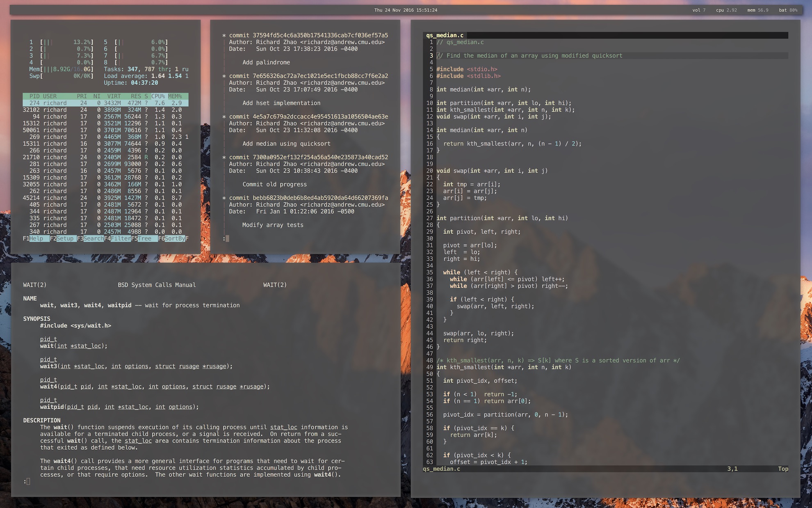Click the PID column header in htop

point(34,96)
